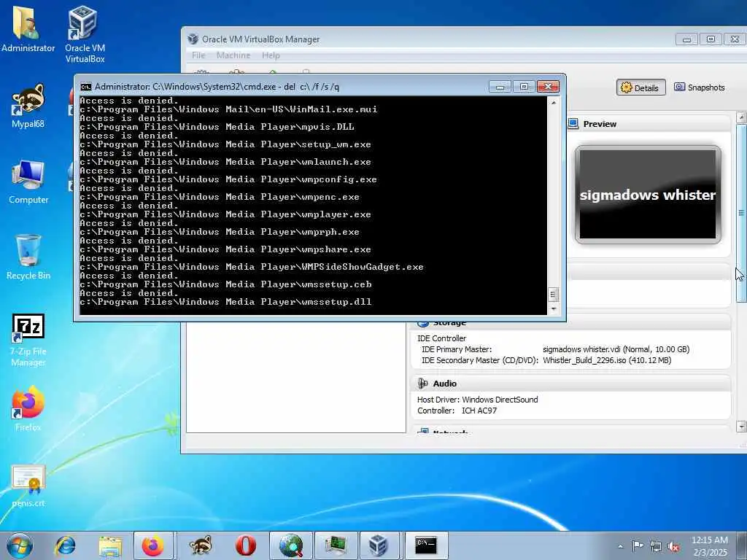Viewport: 747px width, 560px height.
Task: Collapse the Preview section header
Action: coord(649,124)
